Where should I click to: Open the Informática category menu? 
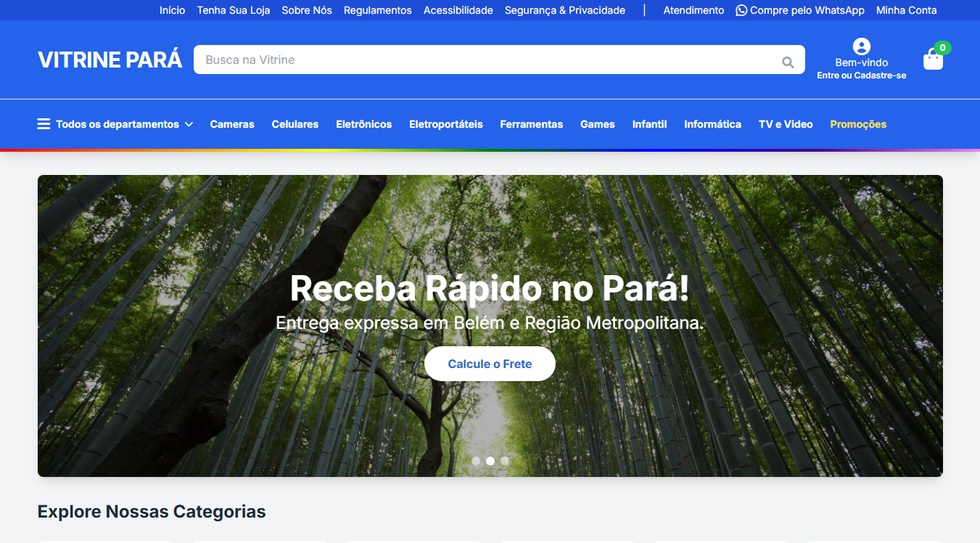pos(712,124)
